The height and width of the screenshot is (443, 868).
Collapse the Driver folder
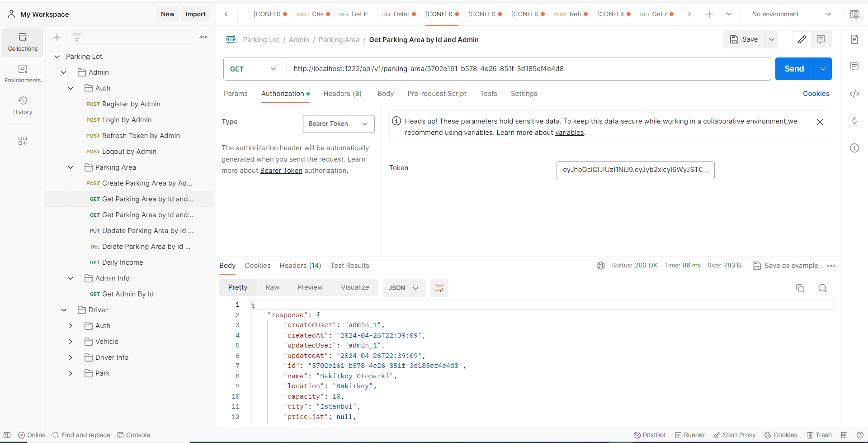tap(64, 310)
